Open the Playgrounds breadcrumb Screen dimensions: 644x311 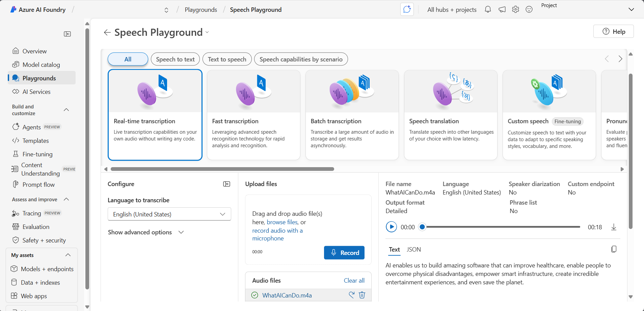click(x=201, y=10)
